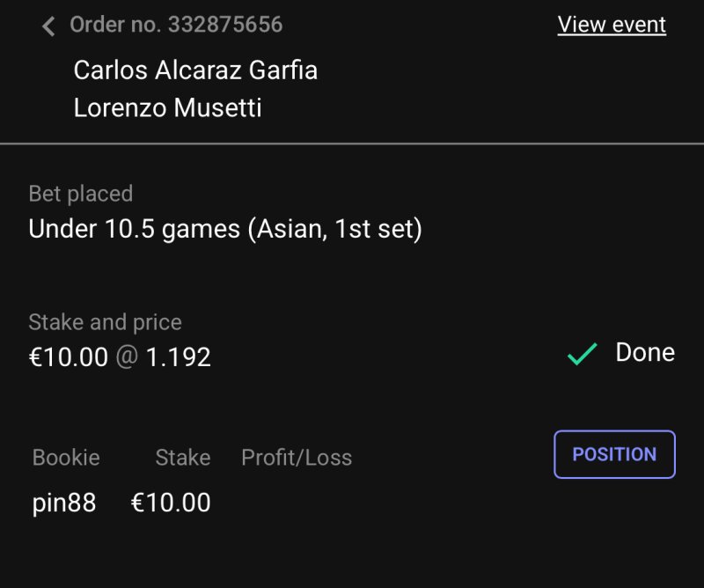Click the 1.192 odds value
Screen dimensions: 704x588
tap(179, 357)
